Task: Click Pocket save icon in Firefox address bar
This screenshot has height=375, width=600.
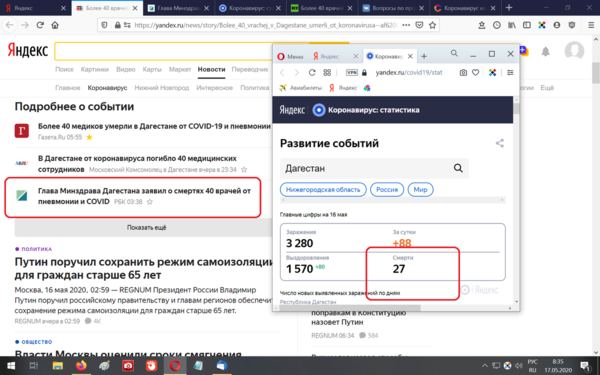Action: [419, 25]
